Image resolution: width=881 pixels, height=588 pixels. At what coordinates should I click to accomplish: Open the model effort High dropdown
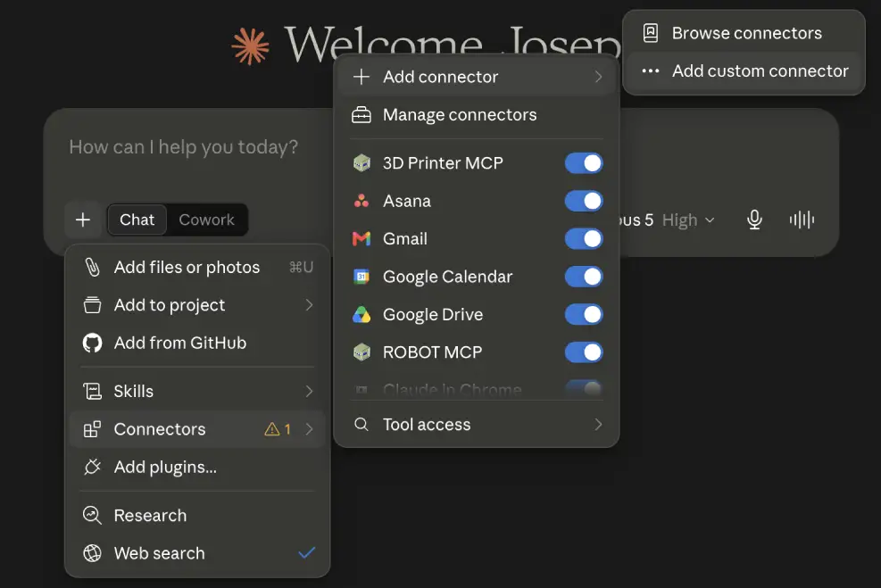click(688, 219)
